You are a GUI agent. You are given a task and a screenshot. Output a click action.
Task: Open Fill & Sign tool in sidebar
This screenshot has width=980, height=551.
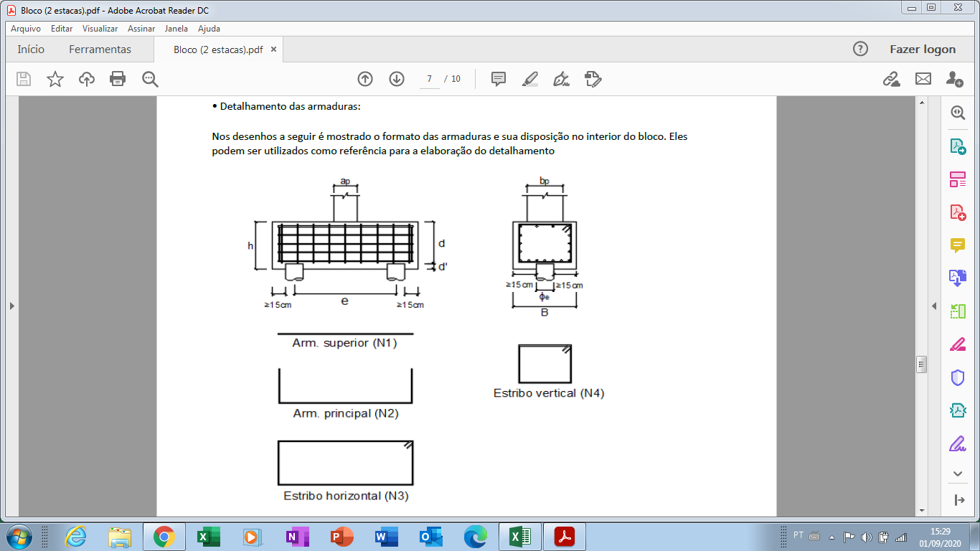tap(958, 443)
